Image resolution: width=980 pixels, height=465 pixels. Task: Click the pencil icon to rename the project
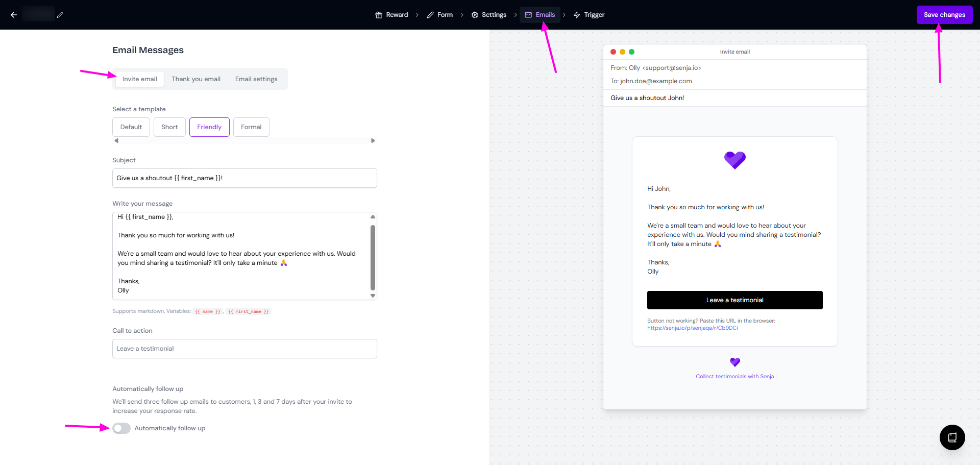coord(60,15)
